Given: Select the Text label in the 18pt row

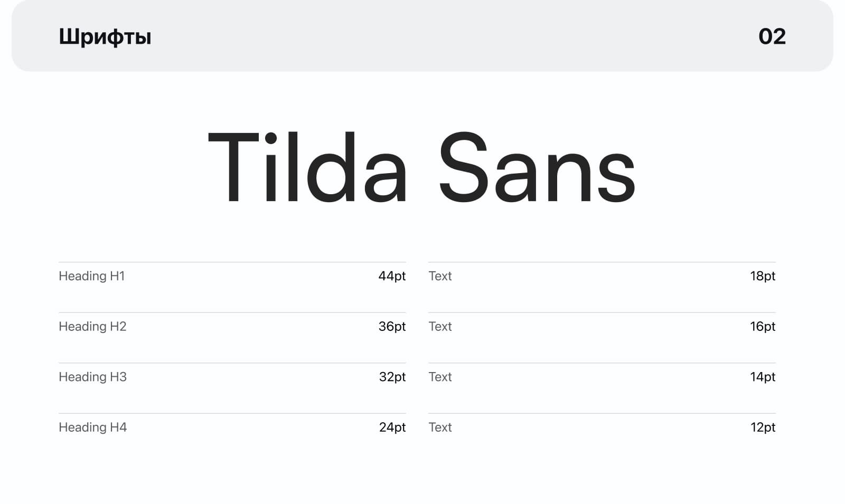Looking at the screenshot, I should pyautogui.click(x=440, y=276).
